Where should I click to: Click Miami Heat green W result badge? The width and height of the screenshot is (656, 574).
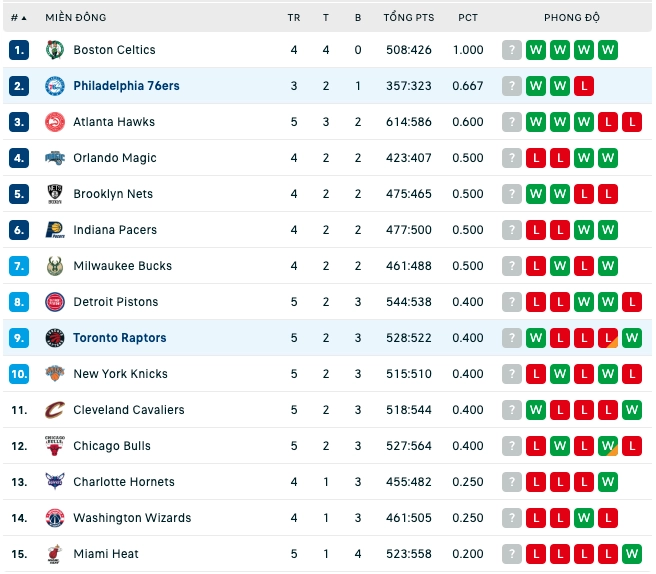coord(632,554)
